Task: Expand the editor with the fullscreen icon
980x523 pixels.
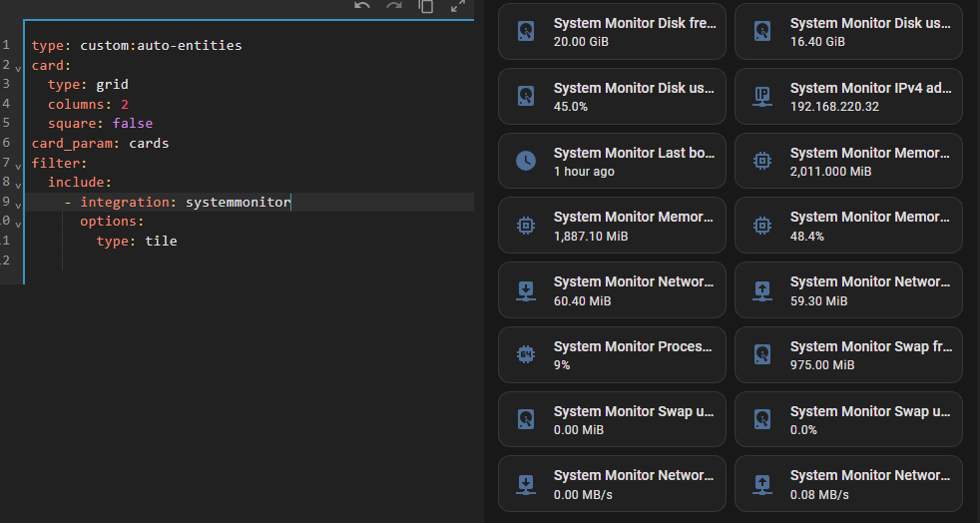Action: tap(458, 6)
